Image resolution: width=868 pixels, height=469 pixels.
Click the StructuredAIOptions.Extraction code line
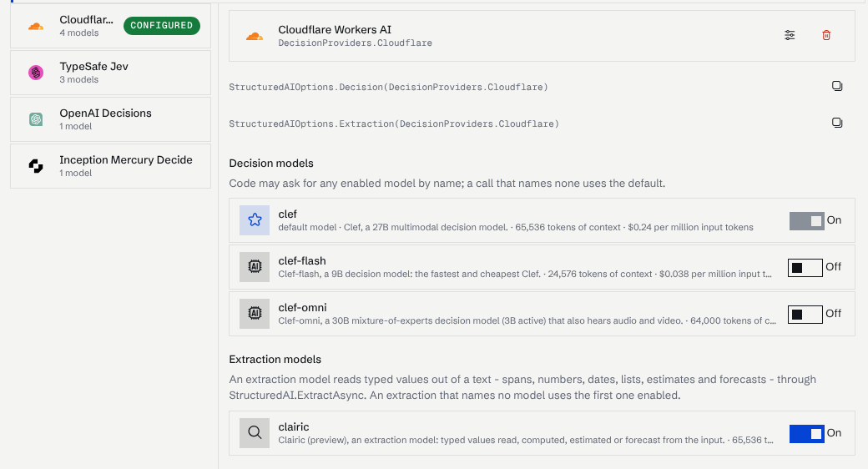coord(394,124)
